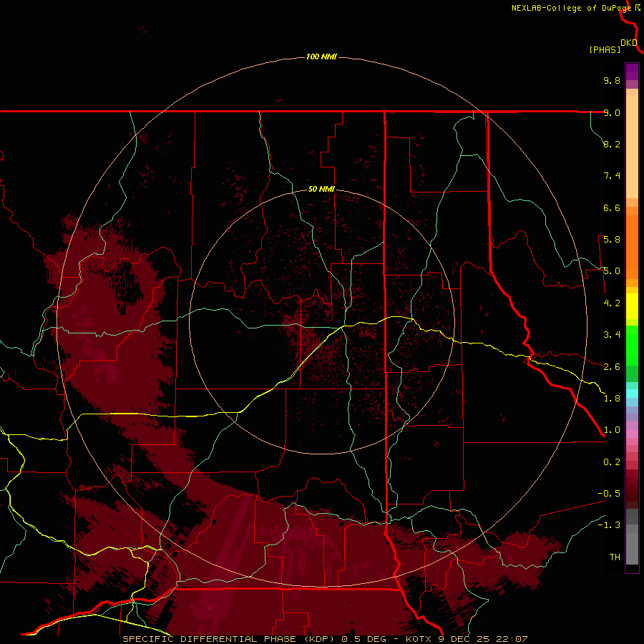The image size is (644, 644).
Task: Click the 9.8 value on color scale
Action: tap(612, 80)
